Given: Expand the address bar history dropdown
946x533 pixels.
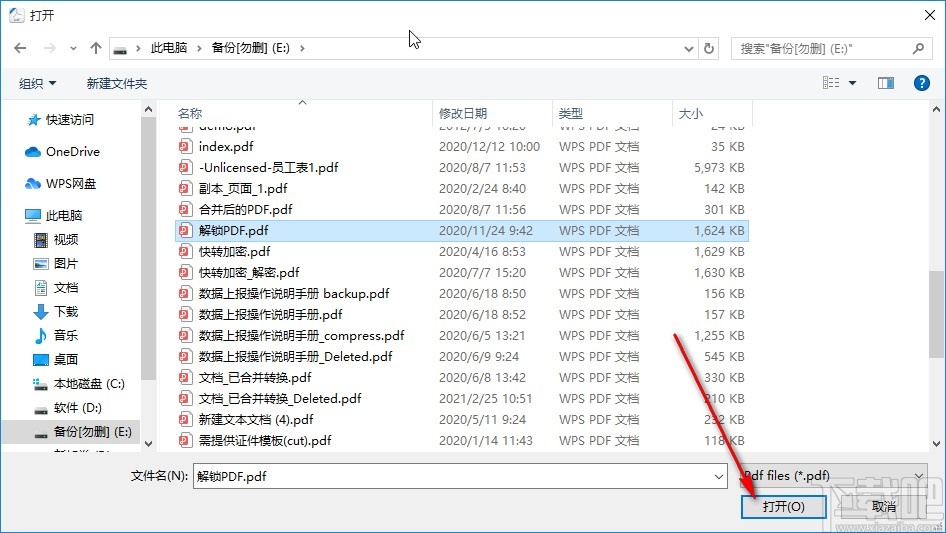Looking at the screenshot, I should point(688,48).
